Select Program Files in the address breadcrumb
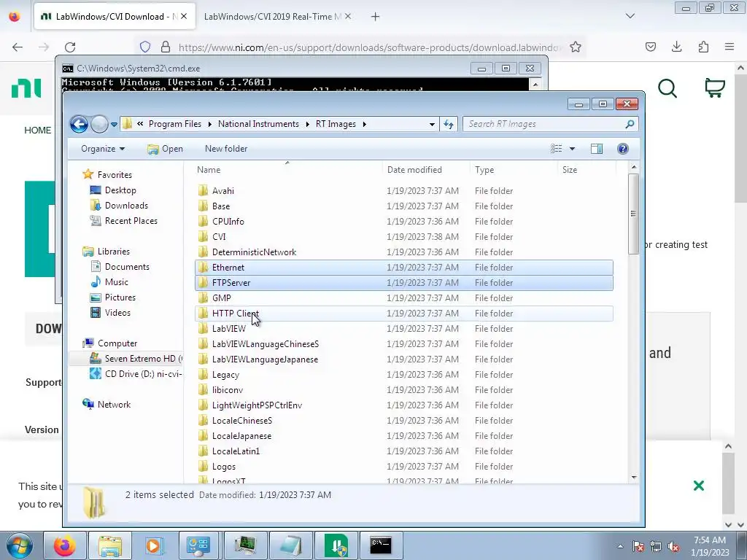Screen dimensions: 747x560 [x=175, y=124]
